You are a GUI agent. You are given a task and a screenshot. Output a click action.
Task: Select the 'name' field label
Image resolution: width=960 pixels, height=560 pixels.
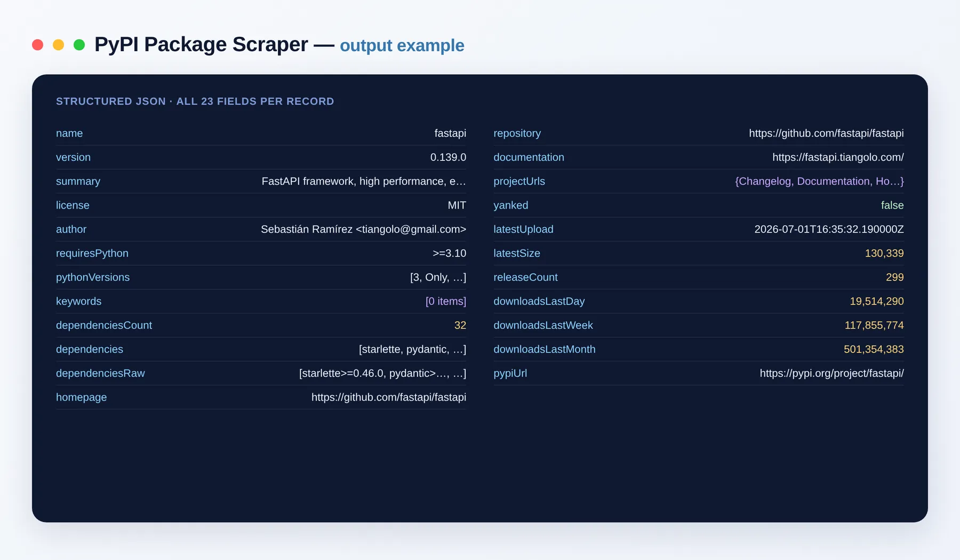point(69,133)
